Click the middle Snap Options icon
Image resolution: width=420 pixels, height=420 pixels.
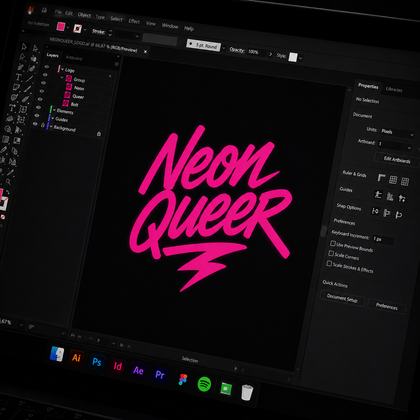(x=387, y=213)
